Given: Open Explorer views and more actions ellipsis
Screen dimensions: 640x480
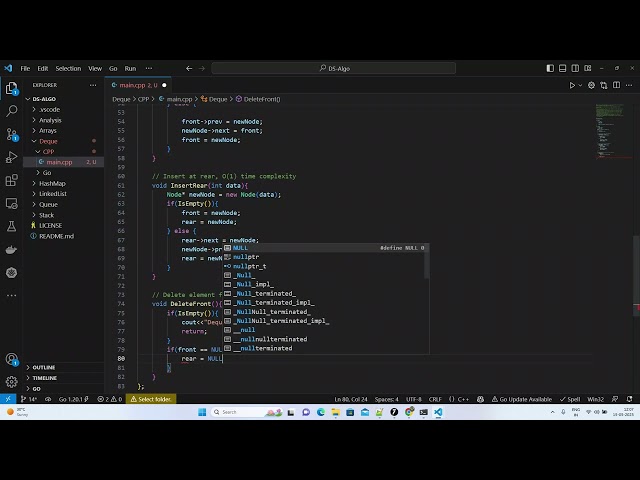Looking at the screenshot, I should coord(93,85).
